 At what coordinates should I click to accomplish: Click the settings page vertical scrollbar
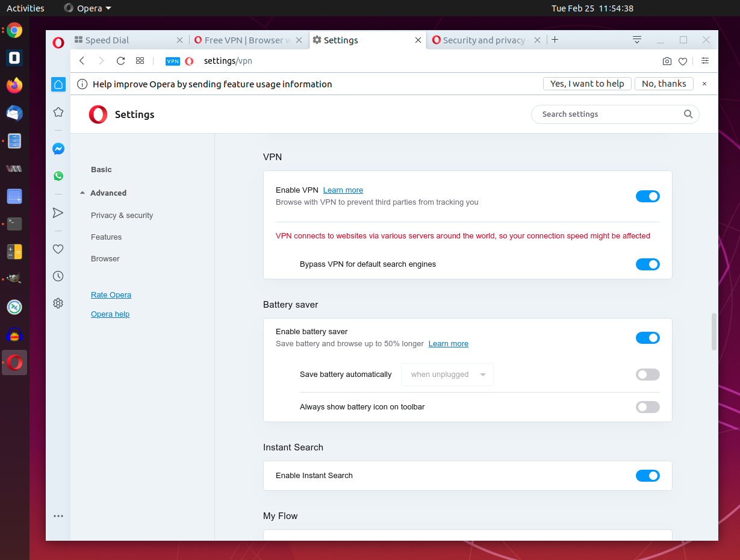coord(714,331)
